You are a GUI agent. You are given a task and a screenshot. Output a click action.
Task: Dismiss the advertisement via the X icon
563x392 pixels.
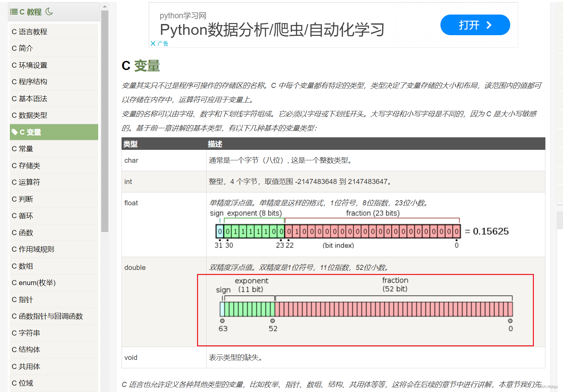(x=154, y=43)
